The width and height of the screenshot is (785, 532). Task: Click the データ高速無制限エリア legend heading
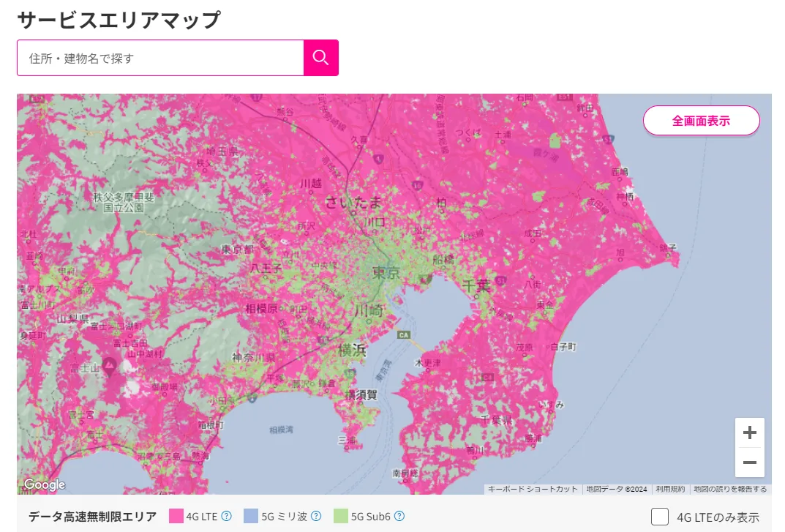[92, 516]
